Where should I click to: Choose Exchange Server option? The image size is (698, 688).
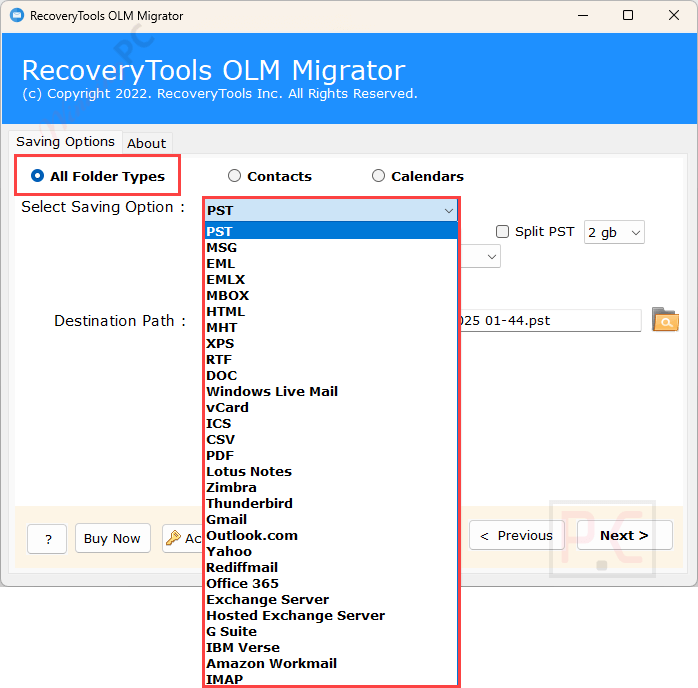pyautogui.click(x=331, y=600)
